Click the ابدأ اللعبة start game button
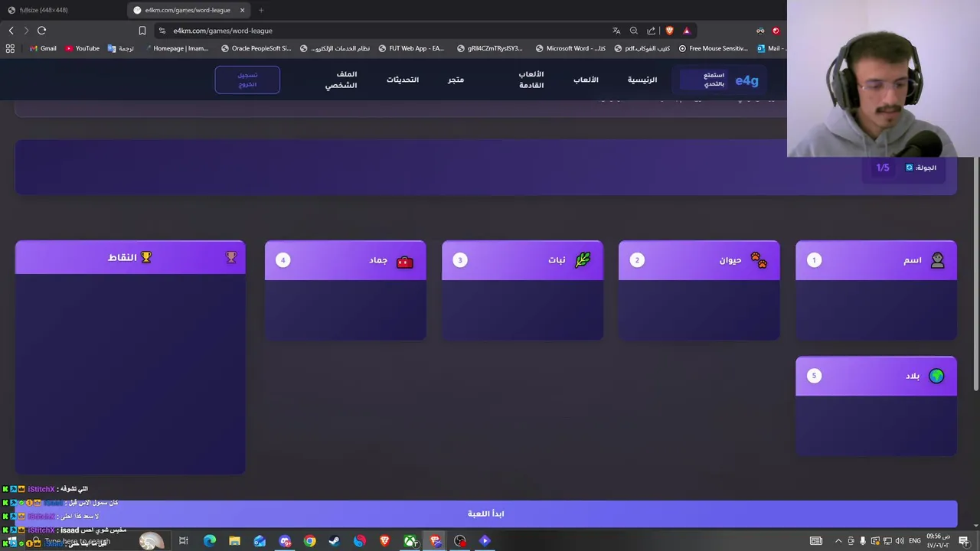 486,514
